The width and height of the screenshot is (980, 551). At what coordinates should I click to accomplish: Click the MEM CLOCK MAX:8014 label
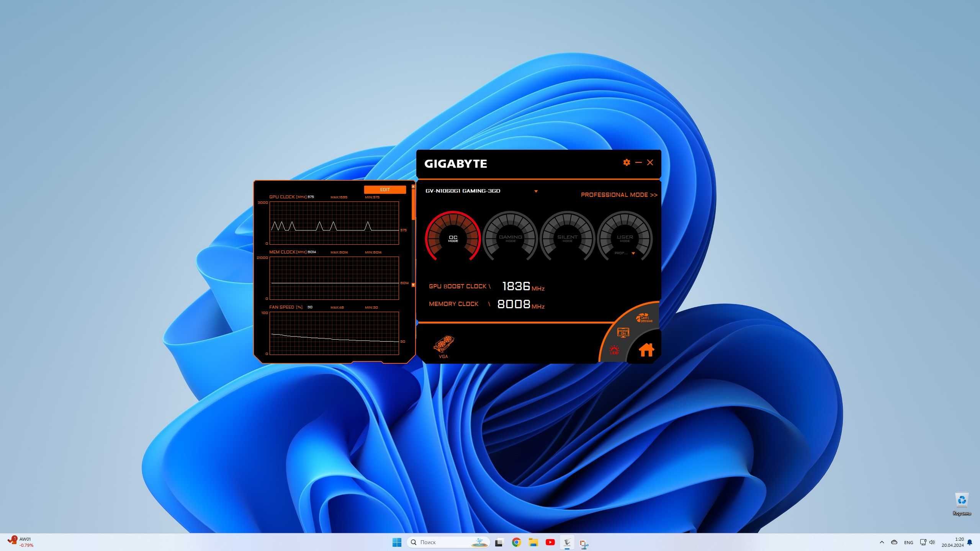pyautogui.click(x=339, y=252)
